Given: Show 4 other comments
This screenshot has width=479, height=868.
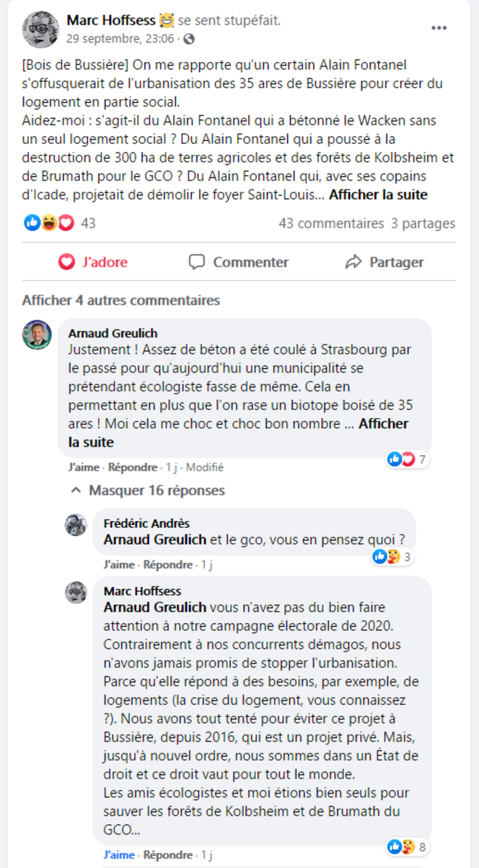Looking at the screenshot, I should tap(121, 300).
